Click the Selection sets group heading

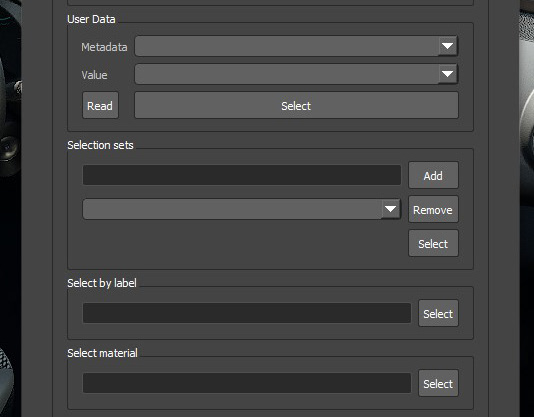100,145
